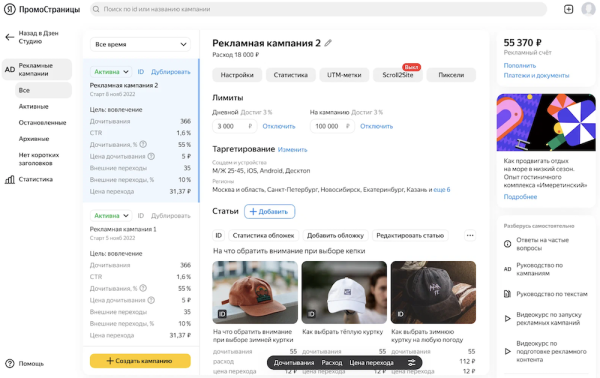Click the Yandex logo in the header
This screenshot has height=378, width=600.
(x=10, y=10)
